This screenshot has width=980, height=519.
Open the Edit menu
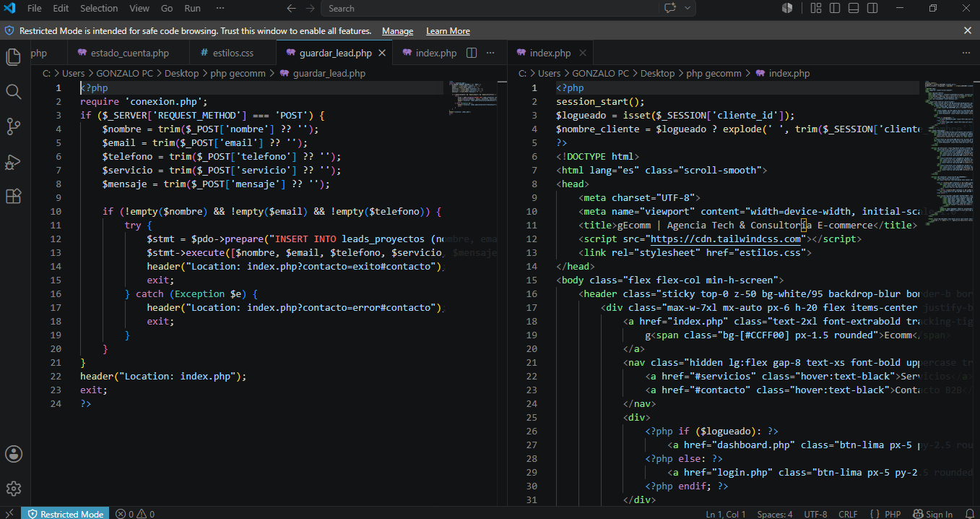tap(61, 8)
